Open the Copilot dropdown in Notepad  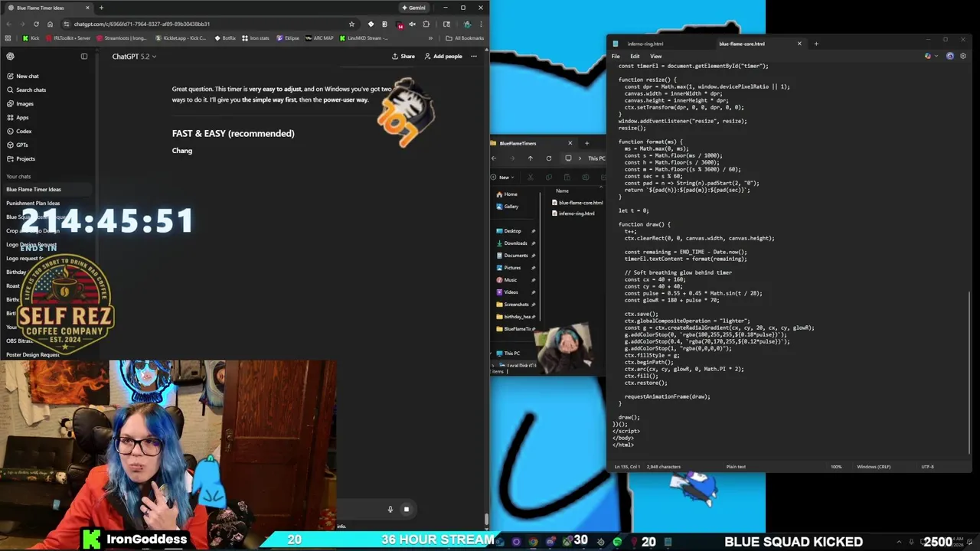[929, 56]
